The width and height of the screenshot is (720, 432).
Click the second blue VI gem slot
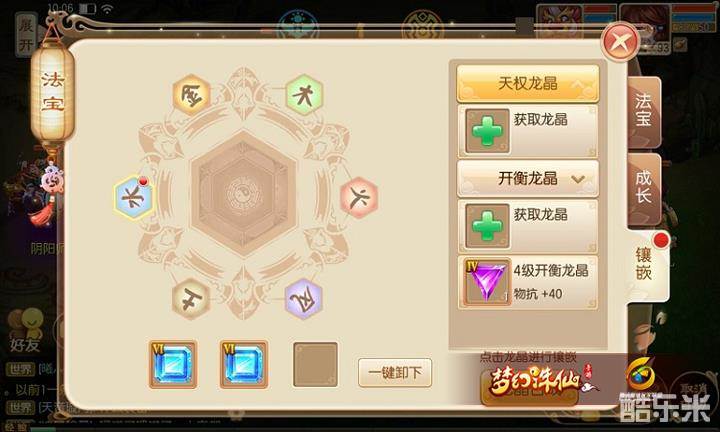tap(244, 365)
